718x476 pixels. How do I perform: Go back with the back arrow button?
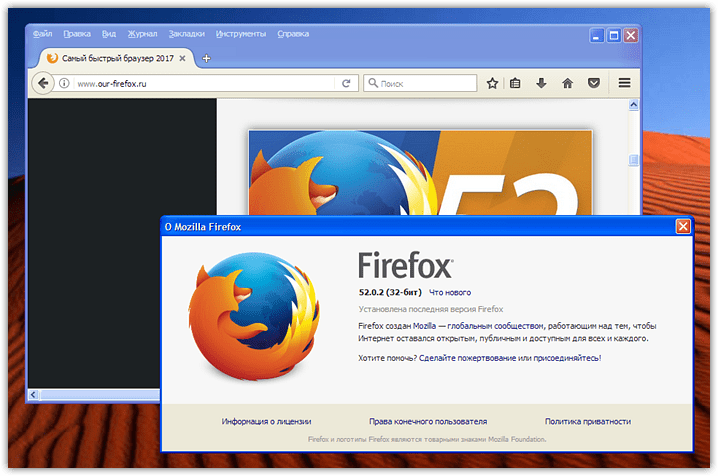(43, 83)
